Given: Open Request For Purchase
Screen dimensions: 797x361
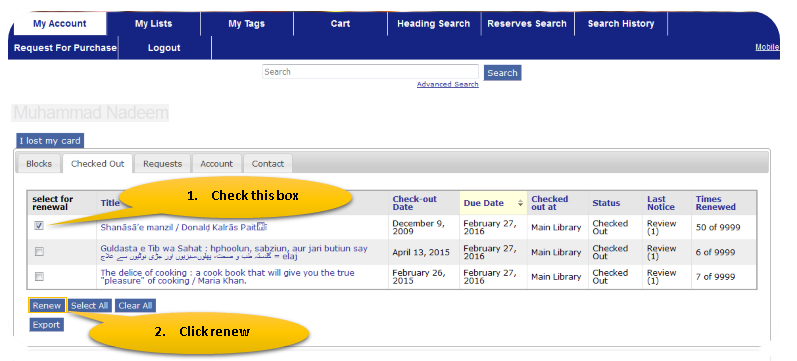Looking at the screenshot, I should [65, 48].
